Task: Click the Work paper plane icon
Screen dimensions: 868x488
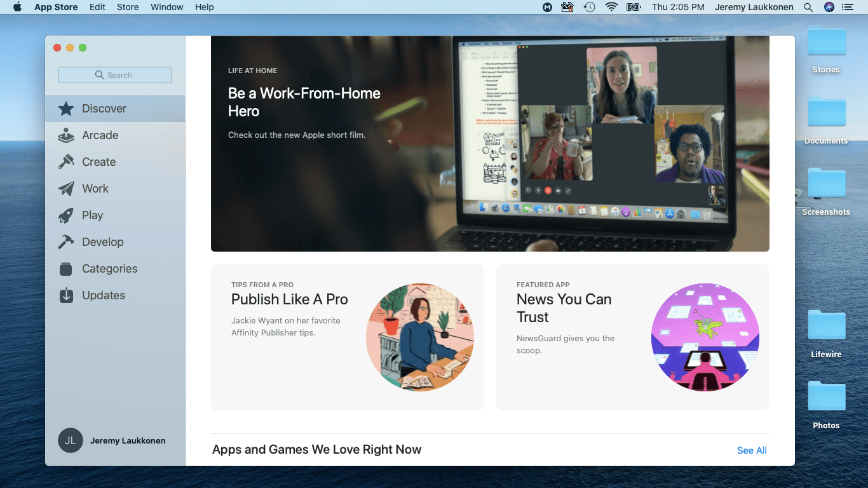Action: coord(66,189)
